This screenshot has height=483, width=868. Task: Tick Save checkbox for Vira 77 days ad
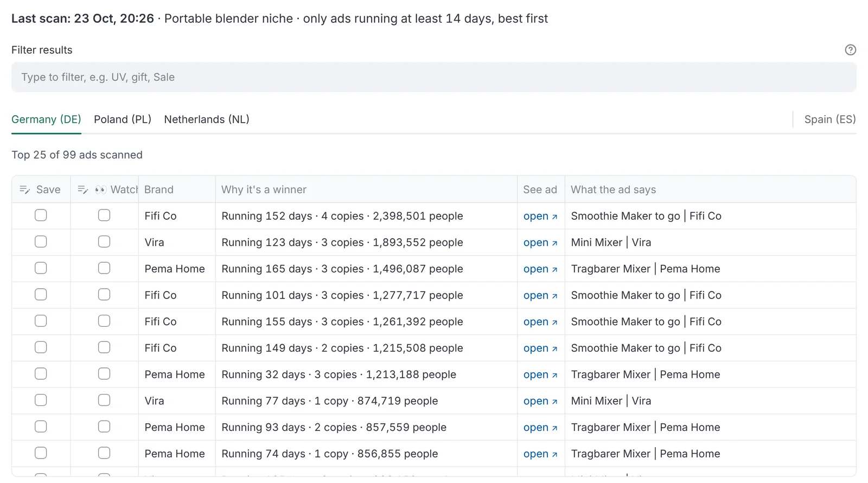tap(41, 401)
